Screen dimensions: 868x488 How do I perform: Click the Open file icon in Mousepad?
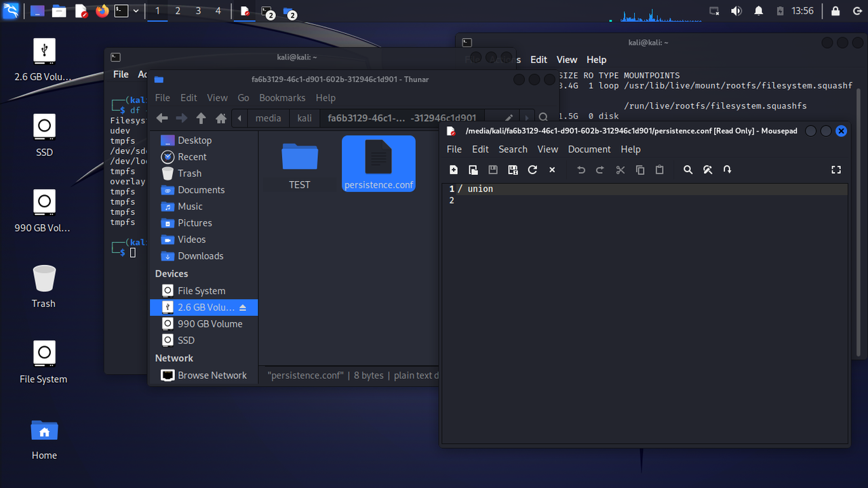(x=473, y=170)
